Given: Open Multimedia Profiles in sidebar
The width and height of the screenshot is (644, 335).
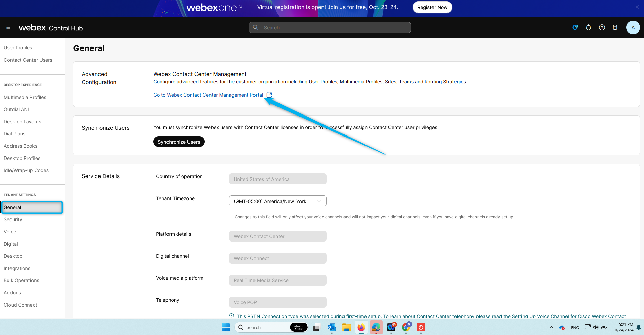Looking at the screenshot, I should tap(25, 97).
